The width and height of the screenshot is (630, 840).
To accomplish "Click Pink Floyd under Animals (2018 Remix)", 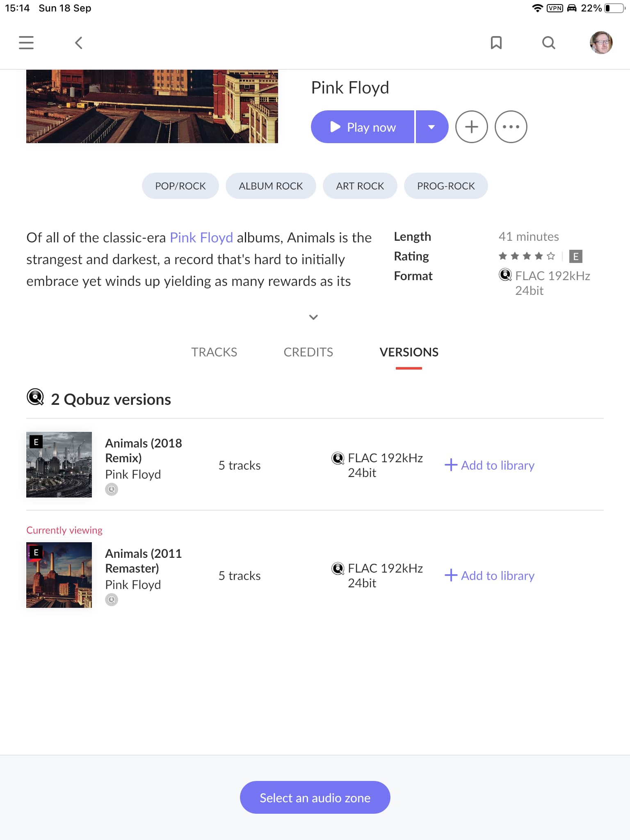I will point(133,474).
